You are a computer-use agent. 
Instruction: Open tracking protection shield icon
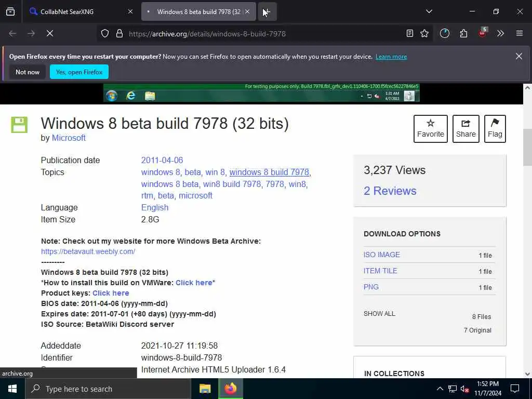(x=105, y=34)
